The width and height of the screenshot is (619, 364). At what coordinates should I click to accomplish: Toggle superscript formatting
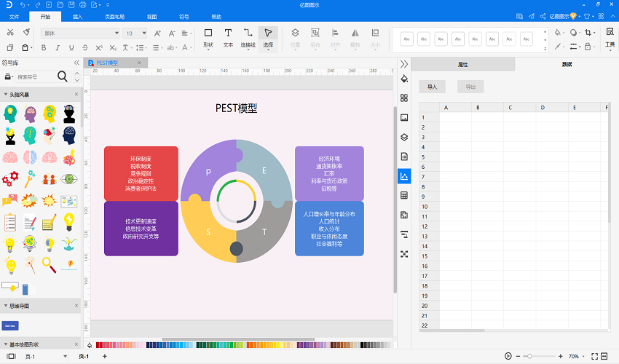(x=99, y=48)
